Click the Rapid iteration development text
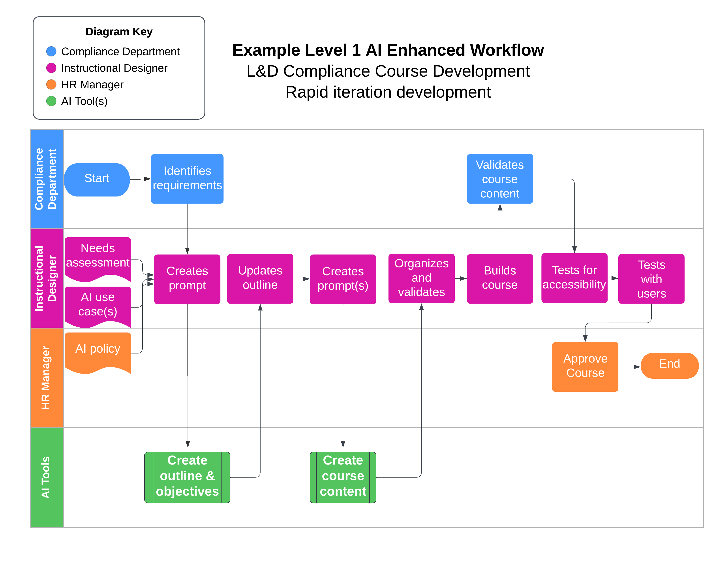The image size is (728, 563). (x=388, y=92)
